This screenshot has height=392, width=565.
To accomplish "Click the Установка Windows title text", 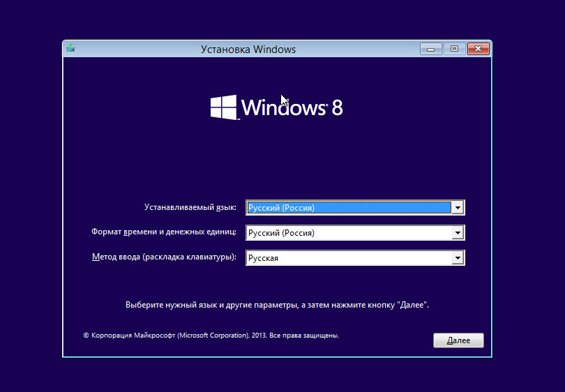I will pyautogui.click(x=248, y=49).
